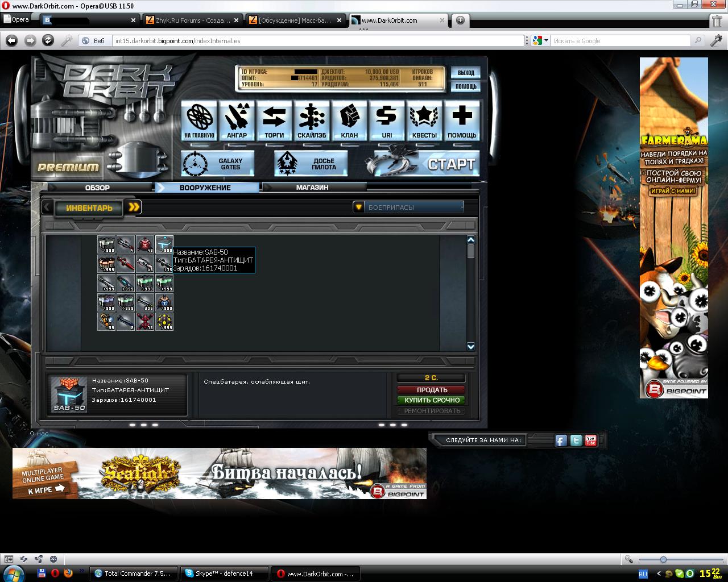The height and width of the screenshot is (582, 728).
Task: Switch to the Магазин tab
Action: tap(312, 188)
